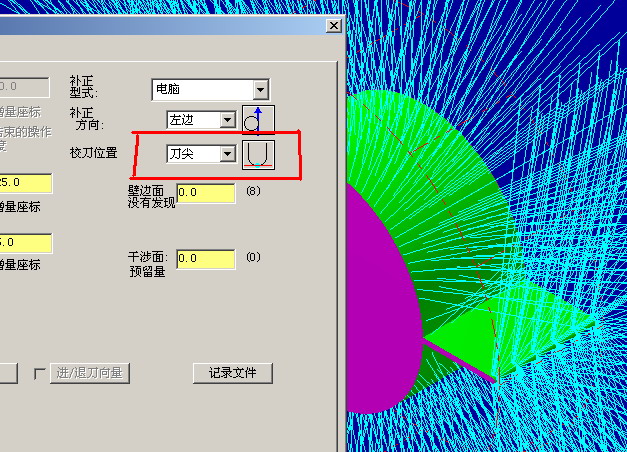
Task: Click the compensation direction arrow icon
Action: coord(258,120)
